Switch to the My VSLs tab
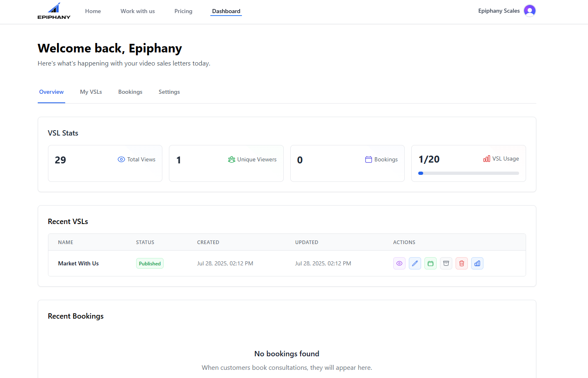 click(91, 92)
